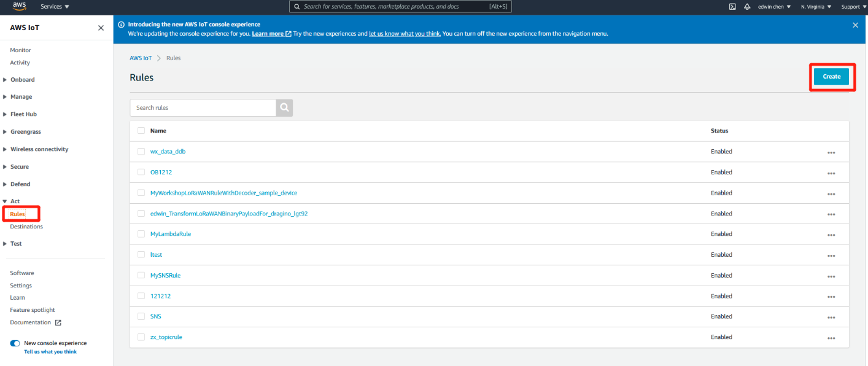Open the zx_topicrule rule
Image resolution: width=868 pixels, height=366 pixels.
tap(166, 337)
